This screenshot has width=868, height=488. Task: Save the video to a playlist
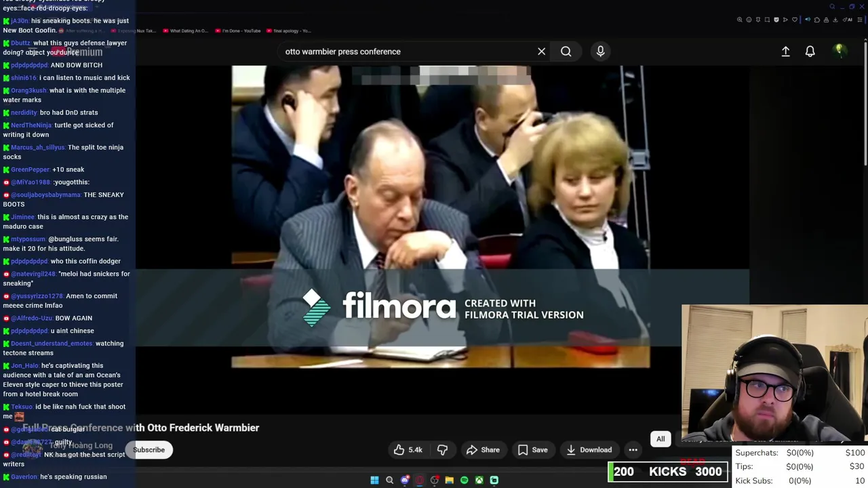point(532,449)
